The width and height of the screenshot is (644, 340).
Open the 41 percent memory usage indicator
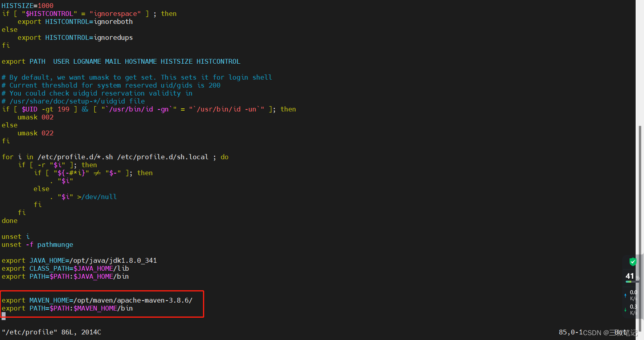pos(631,277)
